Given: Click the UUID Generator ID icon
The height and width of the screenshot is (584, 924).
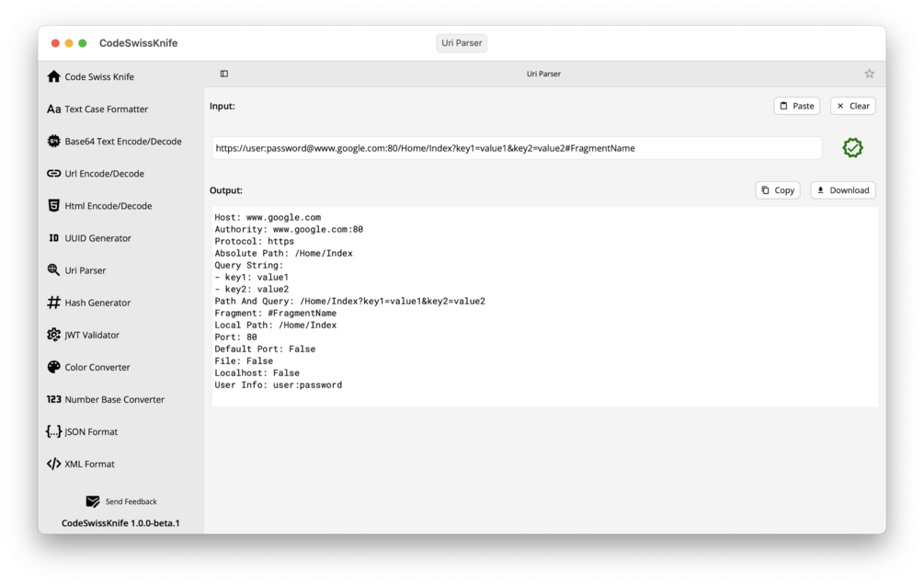Looking at the screenshot, I should tap(53, 238).
